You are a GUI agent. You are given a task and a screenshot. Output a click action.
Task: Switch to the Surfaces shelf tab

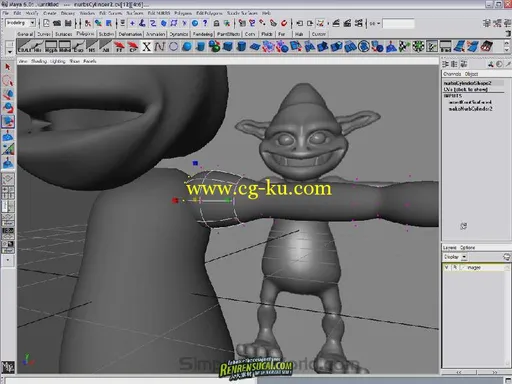click(x=63, y=34)
